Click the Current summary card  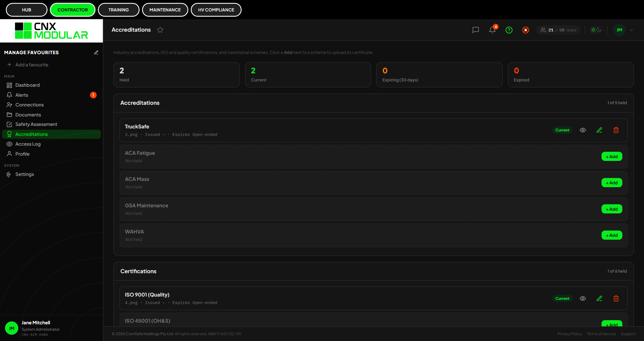click(x=308, y=75)
